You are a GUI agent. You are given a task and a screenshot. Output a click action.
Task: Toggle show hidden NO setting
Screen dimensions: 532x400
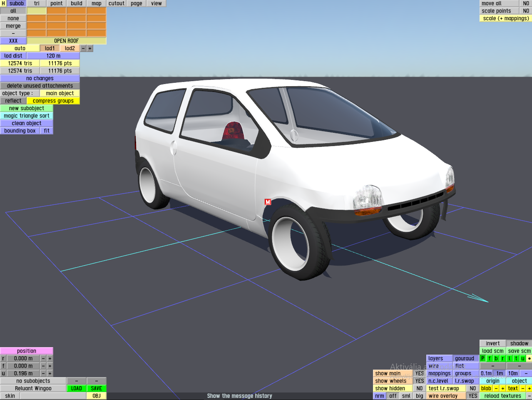point(420,388)
